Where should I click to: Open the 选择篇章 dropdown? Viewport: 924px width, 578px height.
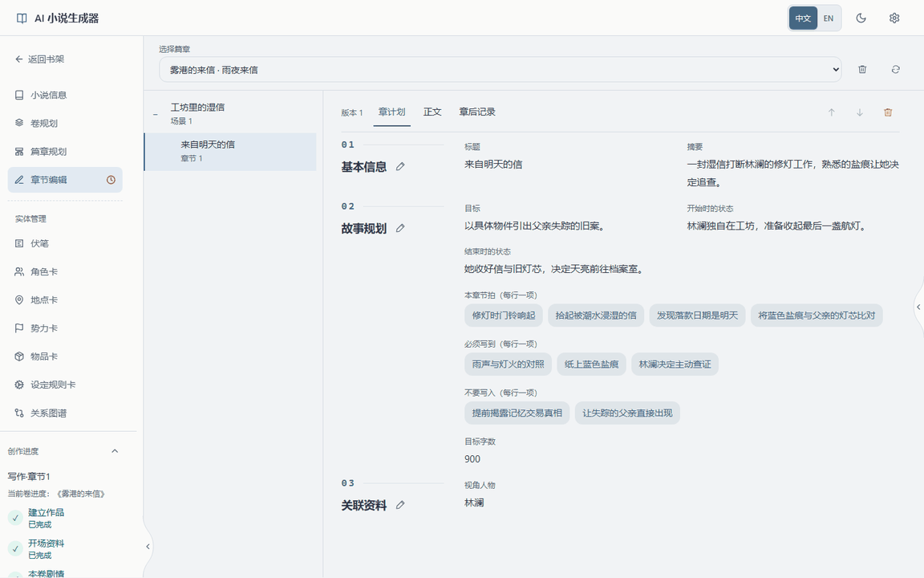(x=500, y=70)
